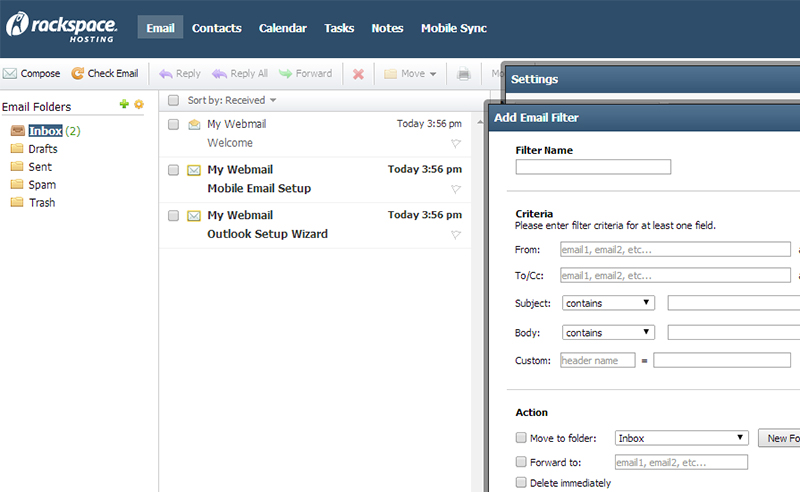This screenshot has width=800, height=492.
Task: Switch to the Calendar tab
Action: [283, 28]
